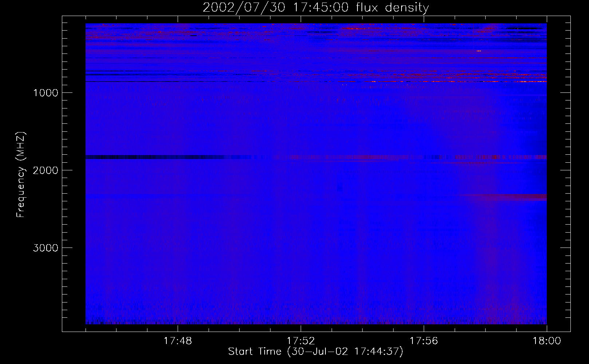Click the 17:52 time tick label
Screen dimensions: 589x364
301,341
